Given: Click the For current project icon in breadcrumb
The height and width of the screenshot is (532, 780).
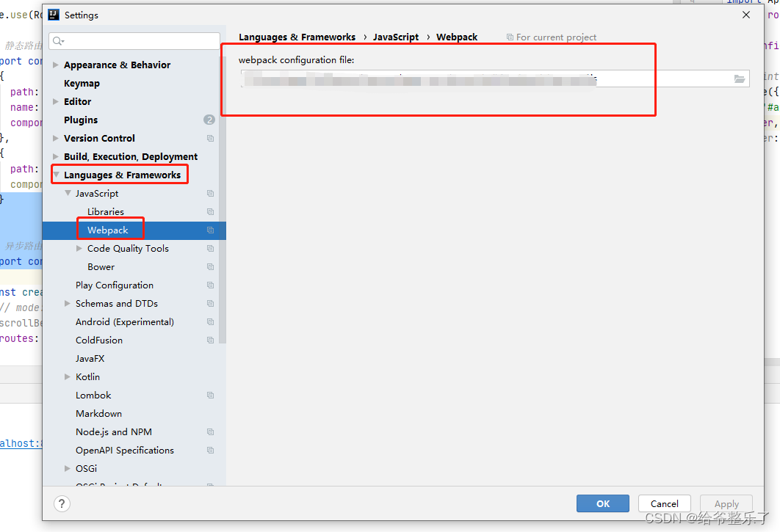Looking at the screenshot, I should tap(510, 37).
